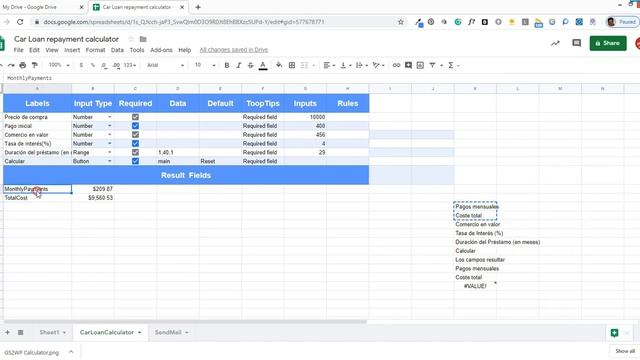This screenshot has height=360, width=640.
Task: Toggle Required checkbox for Duración del préstamo
Action: tap(135, 152)
